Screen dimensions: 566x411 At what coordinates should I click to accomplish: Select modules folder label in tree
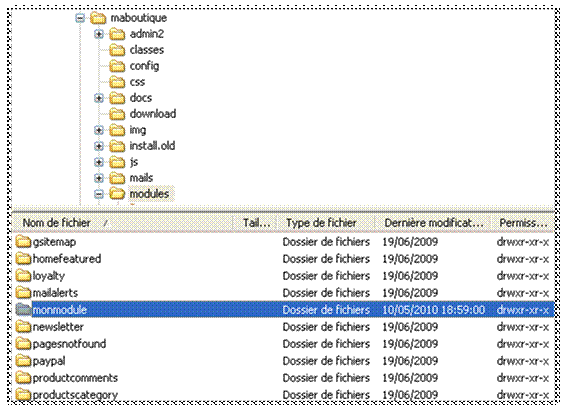(149, 194)
